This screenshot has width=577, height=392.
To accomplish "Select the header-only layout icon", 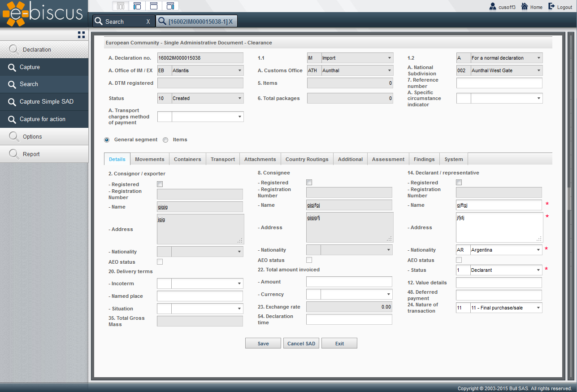I will tap(154, 6).
